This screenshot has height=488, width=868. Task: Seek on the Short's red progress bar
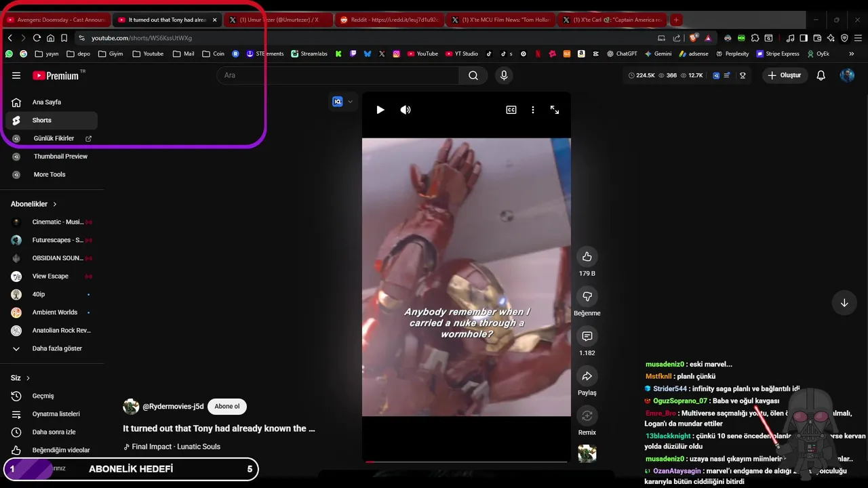click(x=467, y=462)
